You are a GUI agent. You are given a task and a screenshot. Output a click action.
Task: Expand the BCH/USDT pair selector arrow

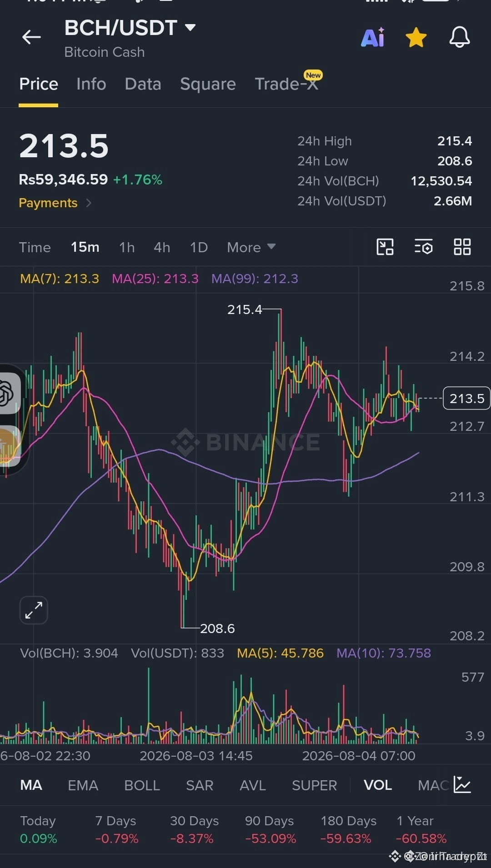[x=190, y=28]
